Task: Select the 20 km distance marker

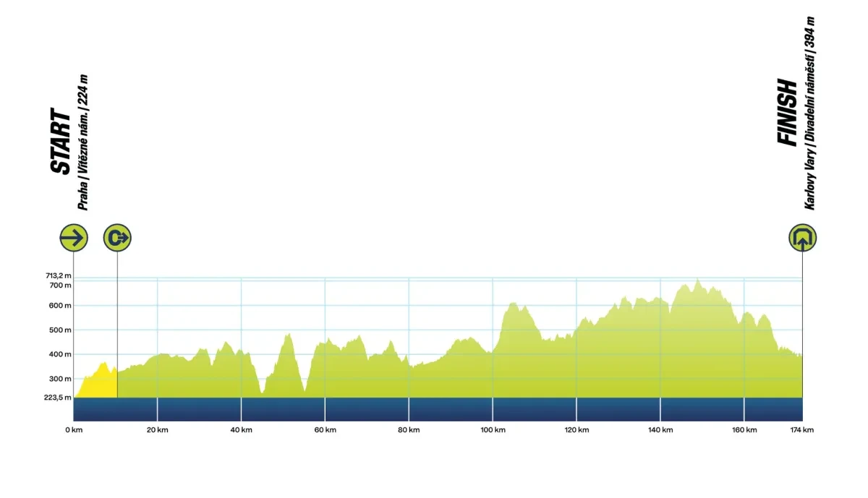Action: pos(157,430)
